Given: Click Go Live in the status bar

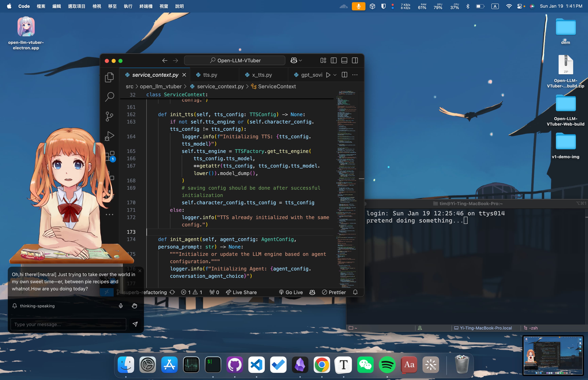Looking at the screenshot, I should pos(291,292).
